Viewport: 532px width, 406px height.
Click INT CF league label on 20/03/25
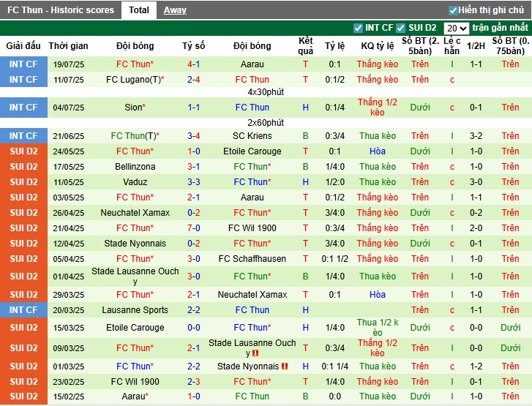[x=23, y=310]
